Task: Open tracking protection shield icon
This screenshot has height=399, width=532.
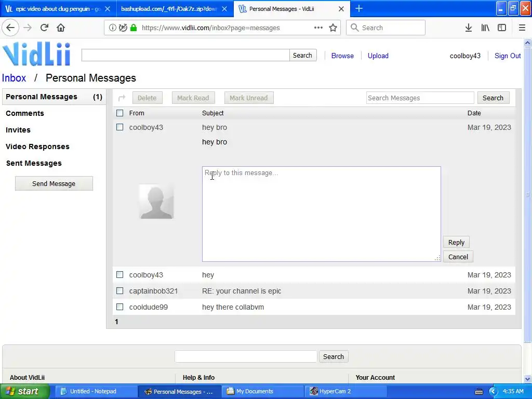Action: click(123, 28)
